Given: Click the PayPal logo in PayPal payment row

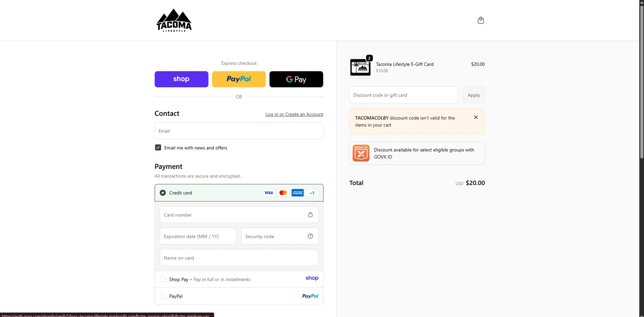Looking at the screenshot, I should coord(310,296).
